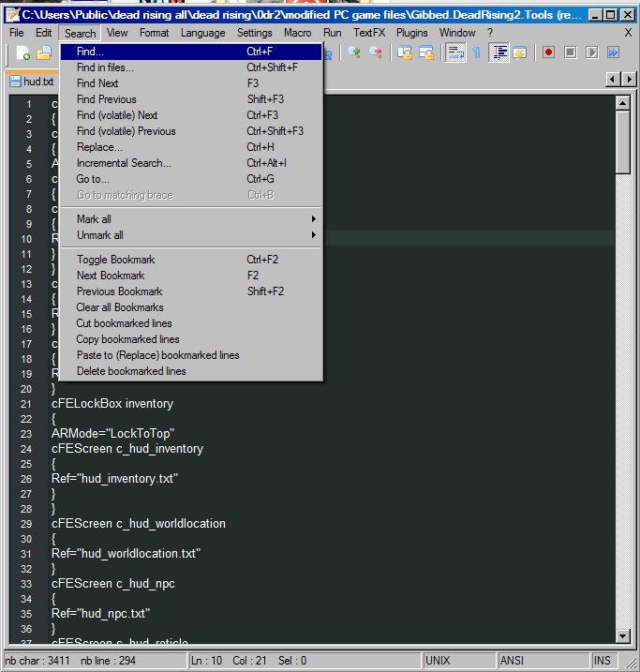Screen dimensions: 640x672
Task: Select Delete bookmarked lines entry
Action: pos(191,371)
